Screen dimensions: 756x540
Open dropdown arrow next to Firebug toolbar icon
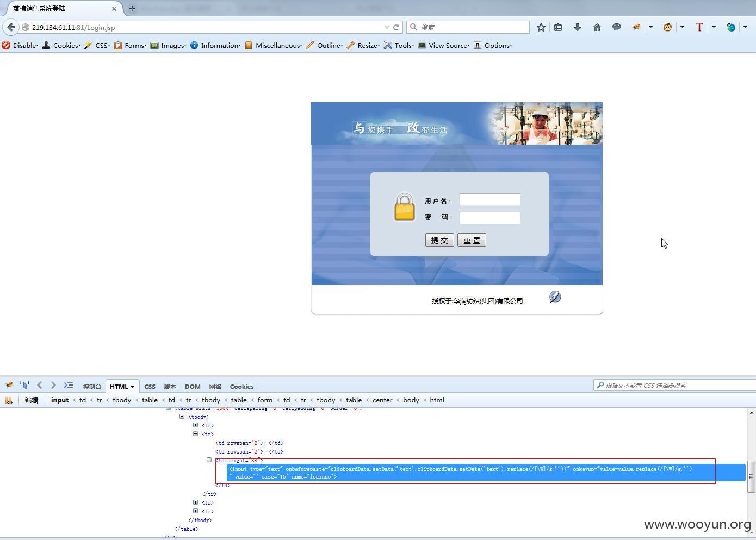(x=650, y=27)
